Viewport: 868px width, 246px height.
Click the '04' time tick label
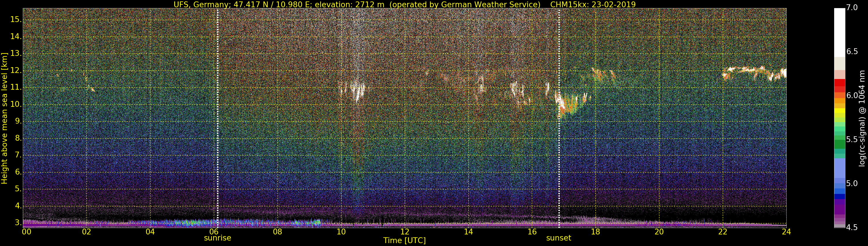coord(150,232)
